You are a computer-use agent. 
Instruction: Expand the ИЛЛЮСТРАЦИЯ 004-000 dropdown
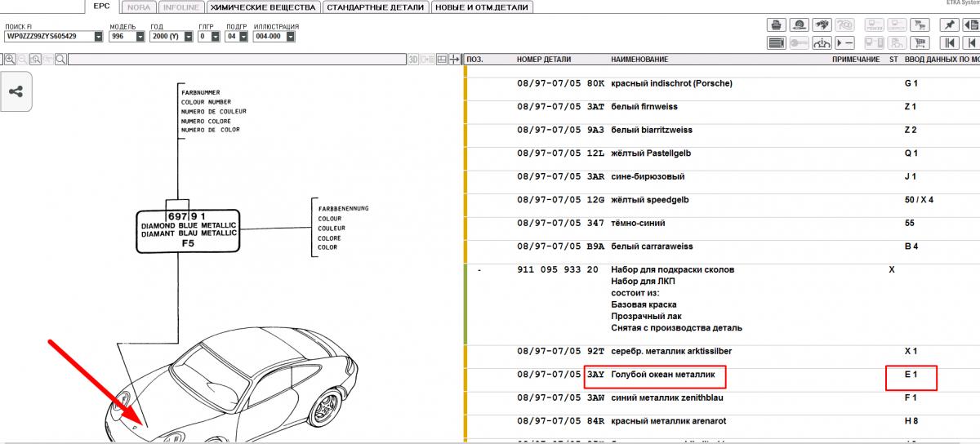point(288,37)
